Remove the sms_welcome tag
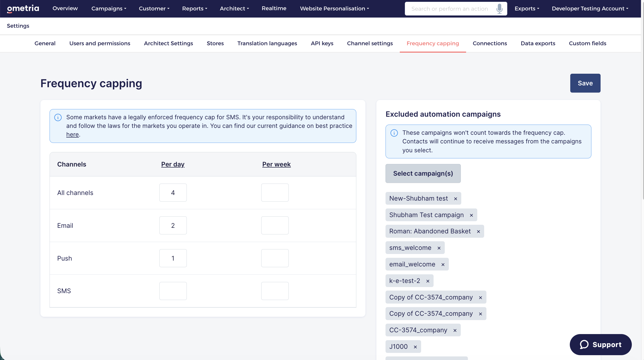The height and width of the screenshot is (360, 644). click(x=439, y=248)
